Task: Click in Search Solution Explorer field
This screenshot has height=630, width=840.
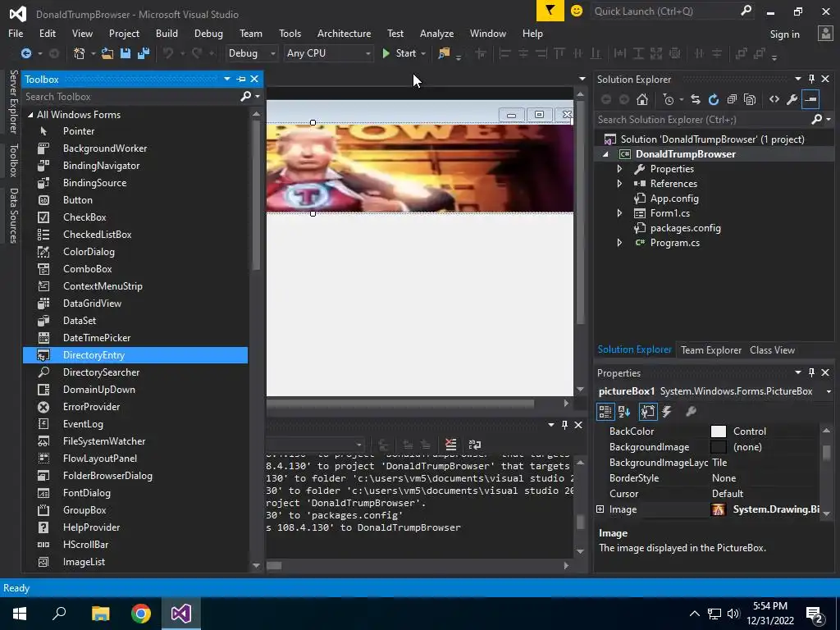Action: [x=702, y=120]
